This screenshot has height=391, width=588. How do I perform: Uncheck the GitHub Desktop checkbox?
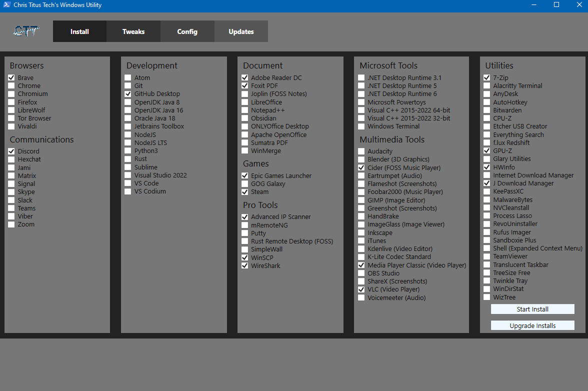(x=128, y=93)
